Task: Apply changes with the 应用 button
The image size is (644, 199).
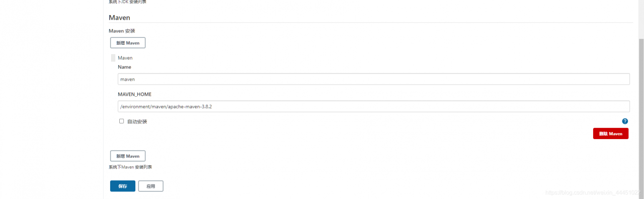Action: click(x=151, y=186)
